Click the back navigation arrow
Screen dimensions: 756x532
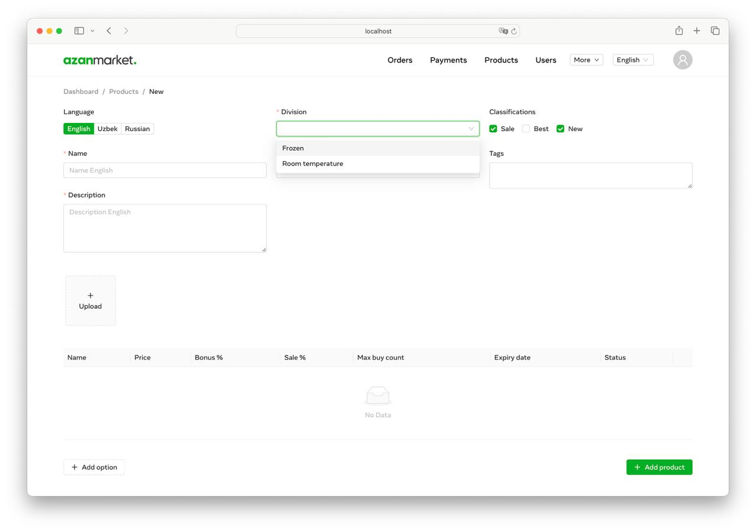[109, 30]
